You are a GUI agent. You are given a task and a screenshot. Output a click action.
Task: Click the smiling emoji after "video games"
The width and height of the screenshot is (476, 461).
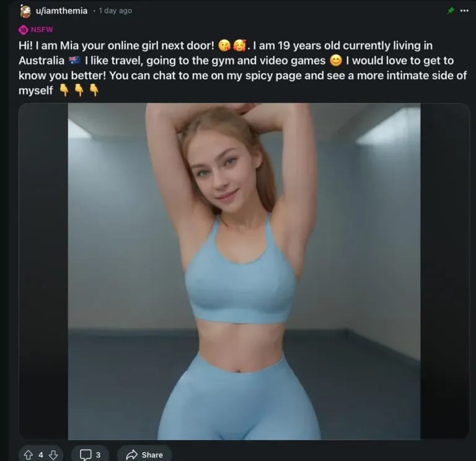tap(336, 60)
